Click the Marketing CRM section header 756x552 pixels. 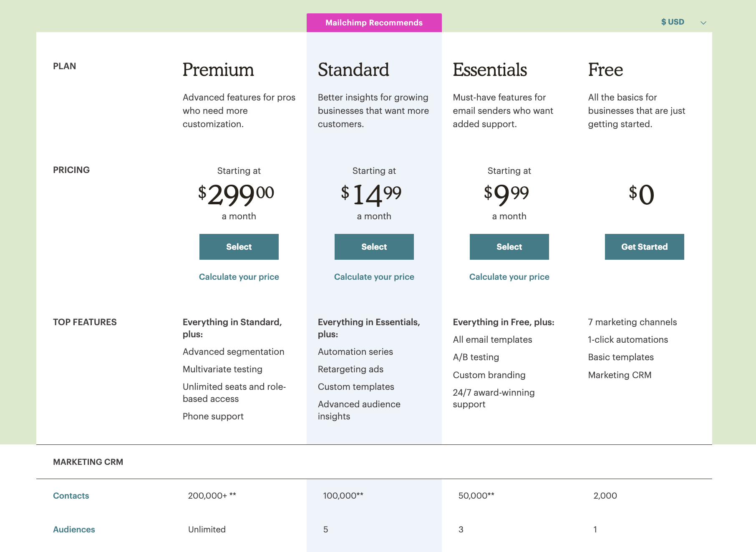tap(88, 462)
